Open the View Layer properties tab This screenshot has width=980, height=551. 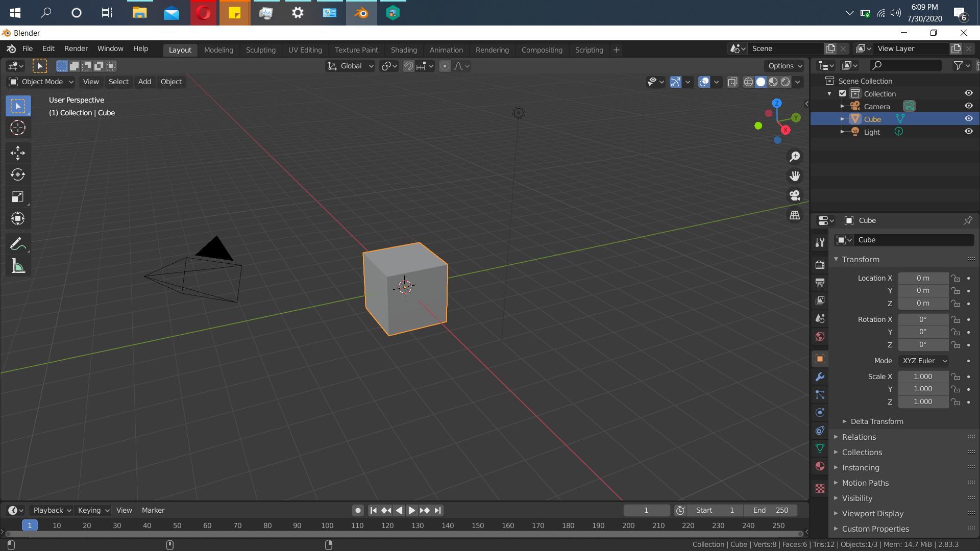pyautogui.click(x=820, y=300)
